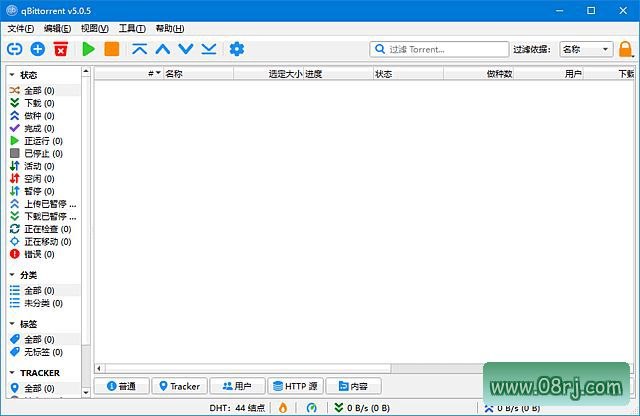Click the add torrent link icon

15,49
